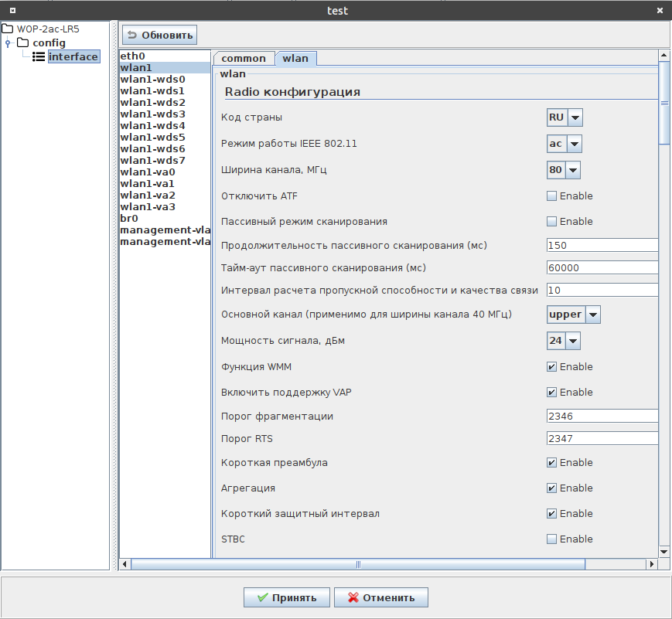Open the Код страны RU dropdown
The height and width of the screenshot is (619, 672).
574,117
